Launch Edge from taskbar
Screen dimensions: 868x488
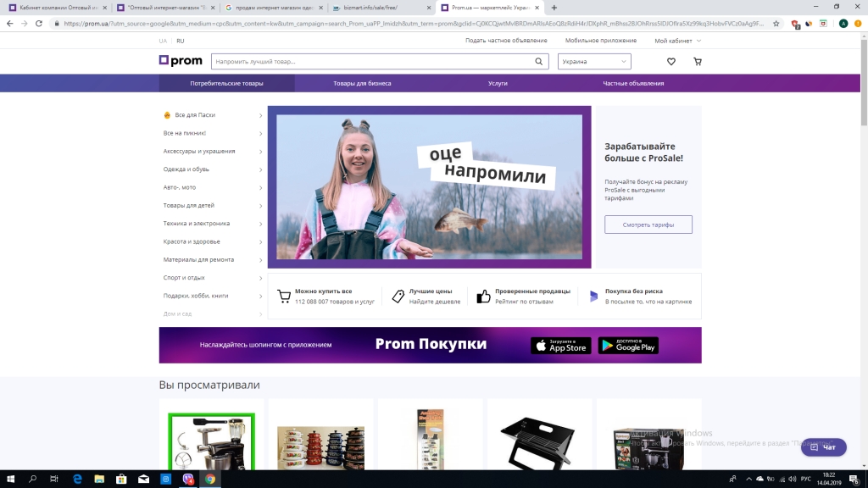point(77,480)
